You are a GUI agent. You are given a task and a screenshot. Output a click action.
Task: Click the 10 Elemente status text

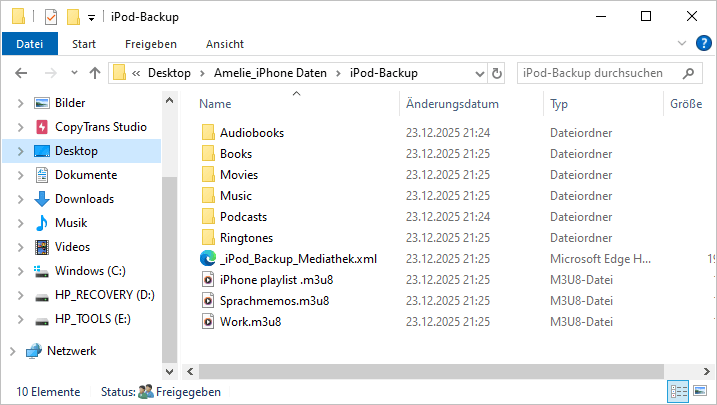[x=48, y=392]
